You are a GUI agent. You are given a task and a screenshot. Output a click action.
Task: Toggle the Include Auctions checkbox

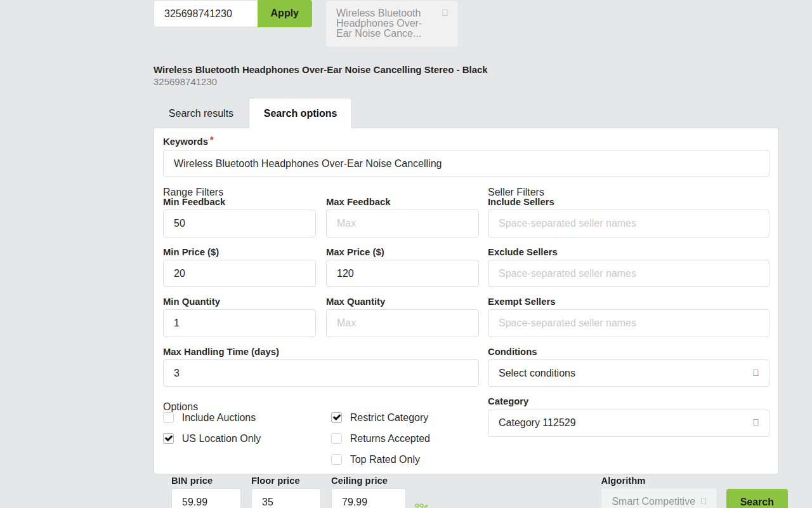(169, 418)
